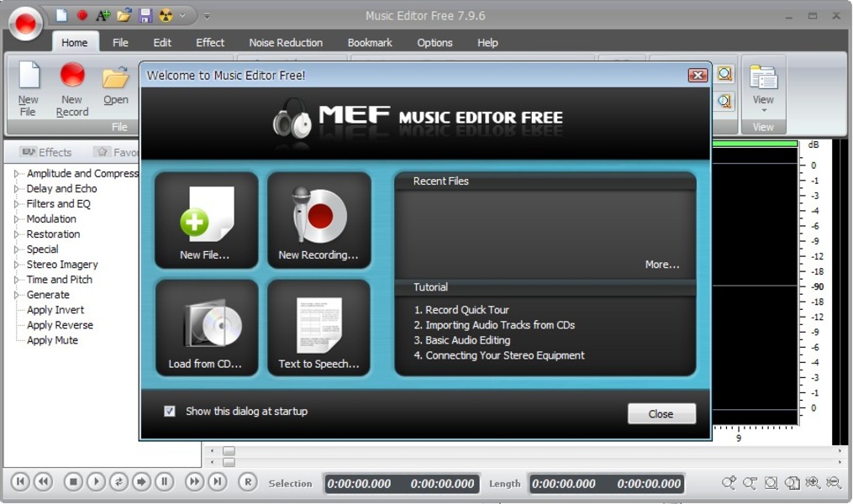Image resolution: width=853 pixels, height=504 pixels.
Task: Click the zoom in magnifier icon
Action: pos(729,482)
